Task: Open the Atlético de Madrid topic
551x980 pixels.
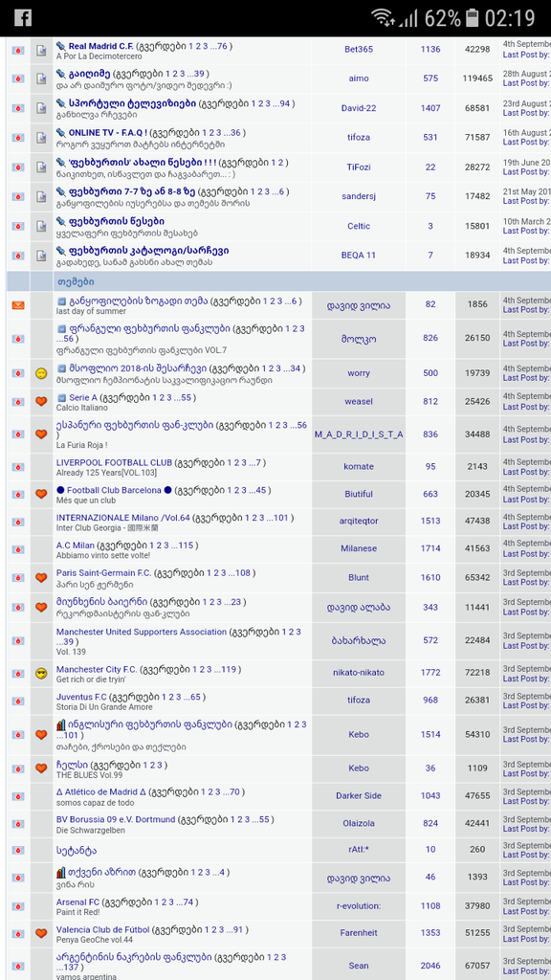Action: tap(101, 791)
